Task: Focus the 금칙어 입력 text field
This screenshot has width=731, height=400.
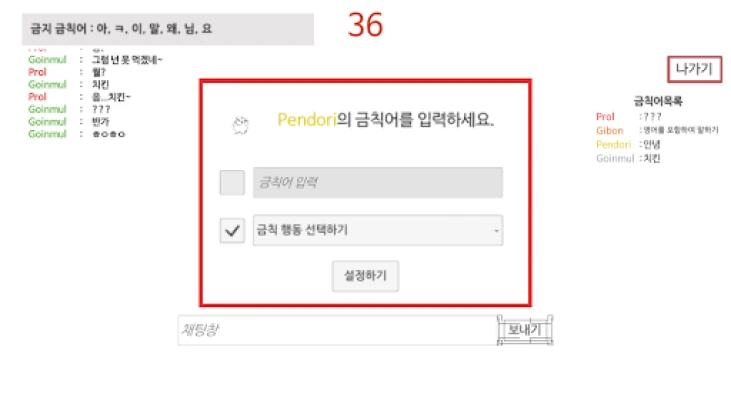Action: tap(378, 182)
